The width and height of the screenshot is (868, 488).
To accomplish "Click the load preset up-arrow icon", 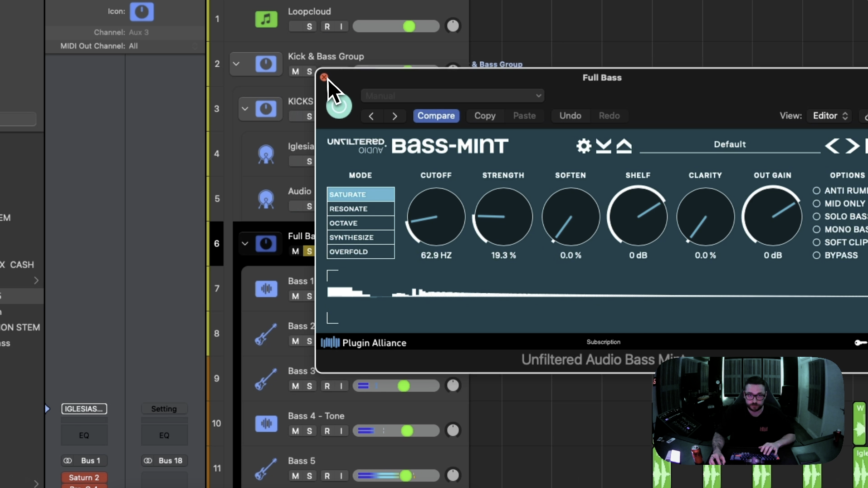I will [624, 146].
